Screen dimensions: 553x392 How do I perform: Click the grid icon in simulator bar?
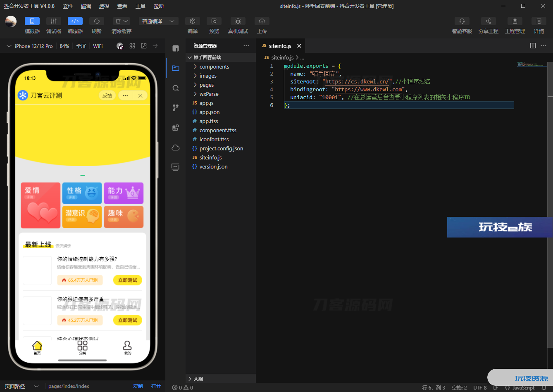[132, 46]
